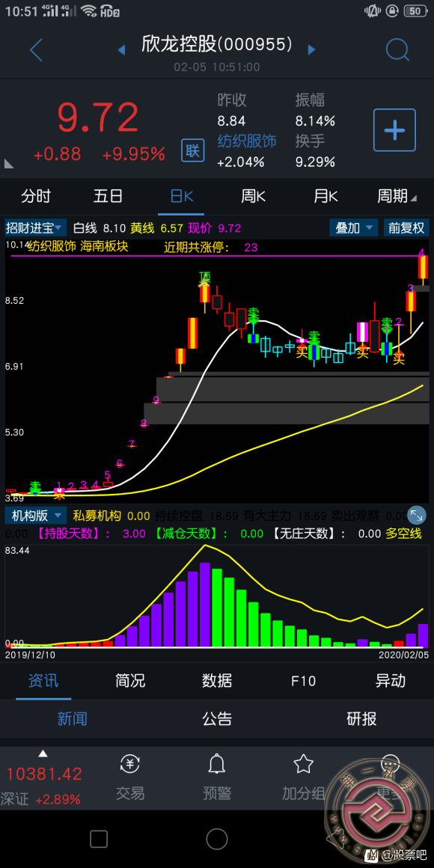Tap the 近期共涨停 label
The width and height of the screenshot is (434, 868).
click(197, 247)
